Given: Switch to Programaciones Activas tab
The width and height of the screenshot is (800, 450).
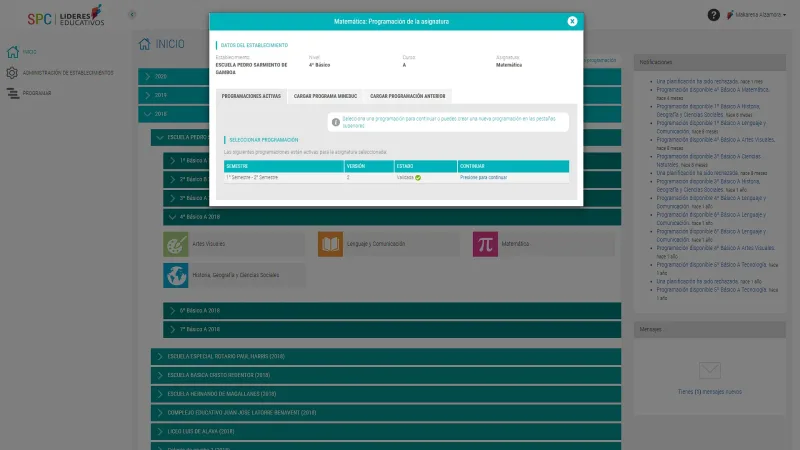Looking at the screenshot, I should click(x=251, y=96).
